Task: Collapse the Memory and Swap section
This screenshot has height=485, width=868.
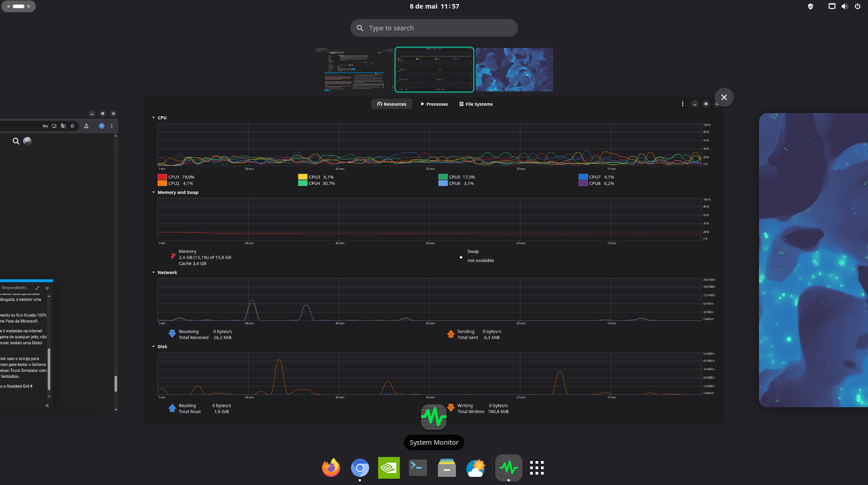Action: tap(153, 192)
